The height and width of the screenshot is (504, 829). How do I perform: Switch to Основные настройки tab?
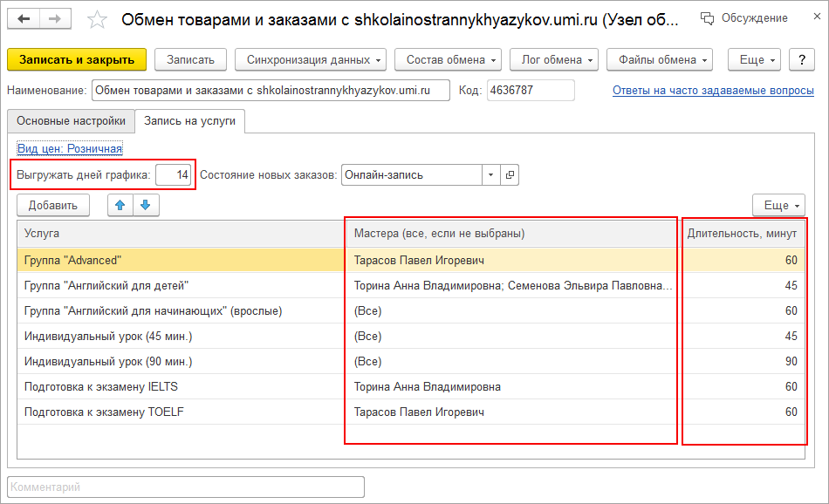[x=71, y=121]
